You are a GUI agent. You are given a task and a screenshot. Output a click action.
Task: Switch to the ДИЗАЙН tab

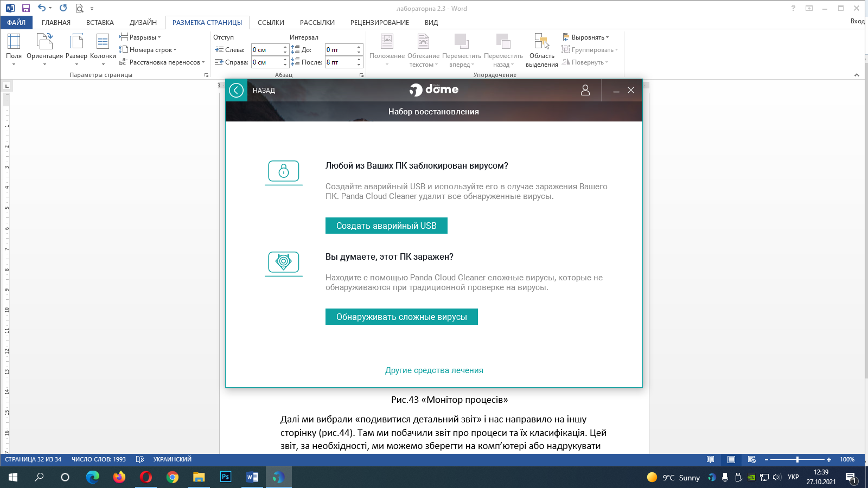coord(143,22)
